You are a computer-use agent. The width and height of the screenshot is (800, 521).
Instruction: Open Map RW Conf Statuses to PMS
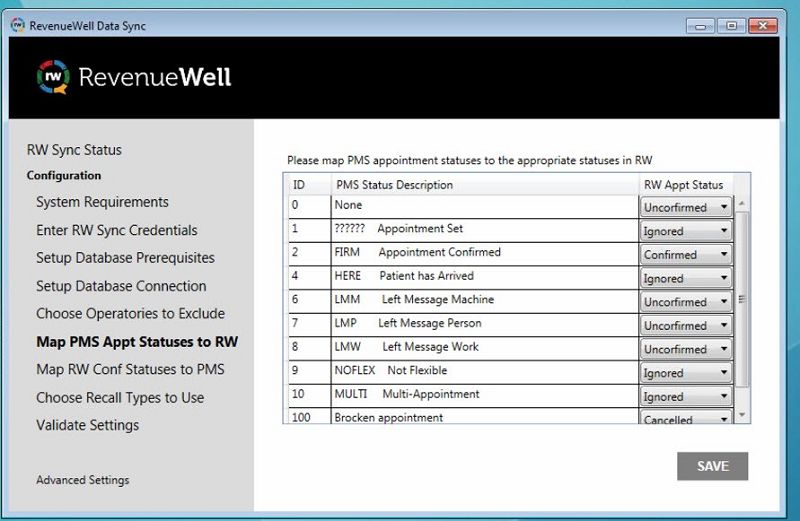point(130,370)
